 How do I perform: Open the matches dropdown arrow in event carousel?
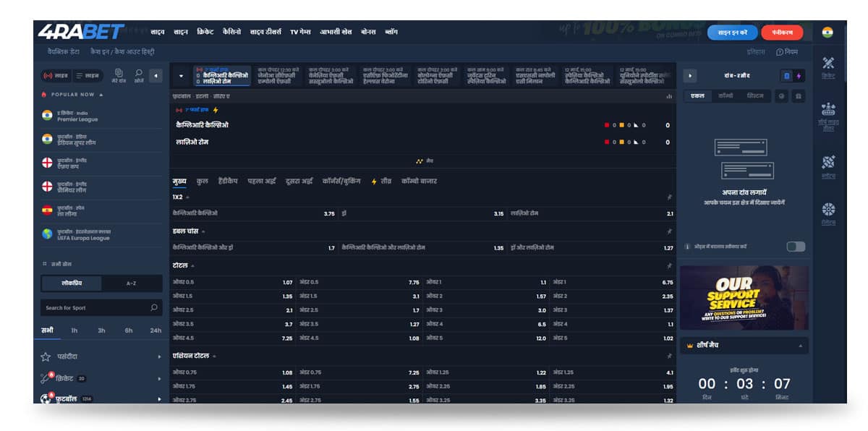tap(181, 76)
